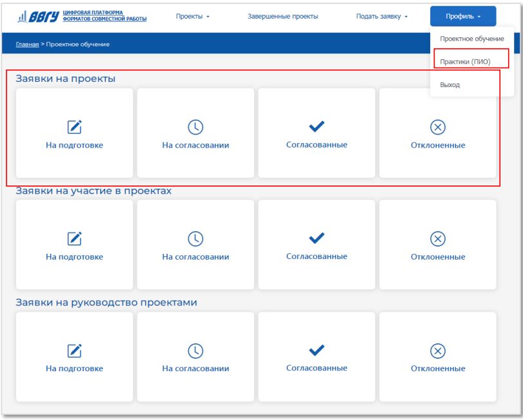Image resolution: width=523 pixels, height=420 pixels.
Task: Click the pencil icon under Заявки на участие в проектах
Action: pyautogui.click(x=74, y=239)
